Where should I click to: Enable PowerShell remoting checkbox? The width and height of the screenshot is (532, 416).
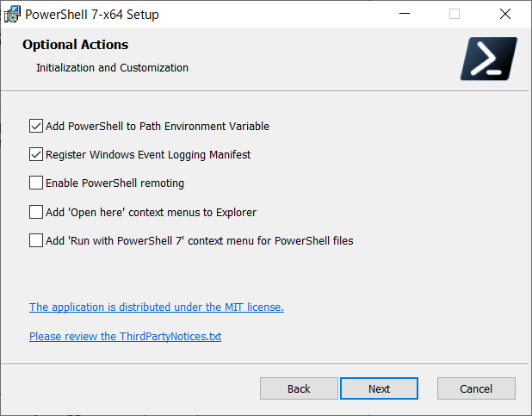(x=36, y=183)
